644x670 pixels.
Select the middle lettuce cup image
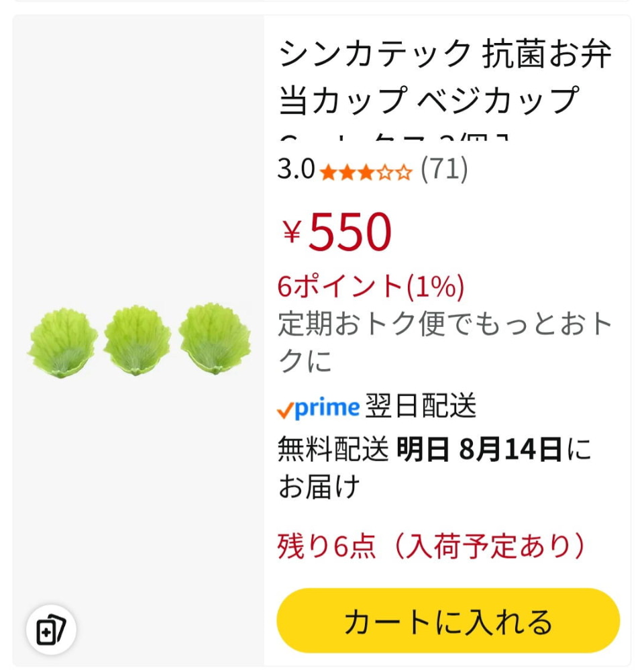click(x=137, y=340)
